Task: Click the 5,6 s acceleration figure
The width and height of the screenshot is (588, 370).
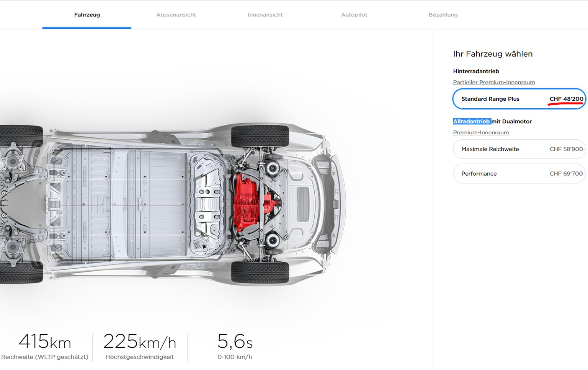Action: click(x=235, y=342)
